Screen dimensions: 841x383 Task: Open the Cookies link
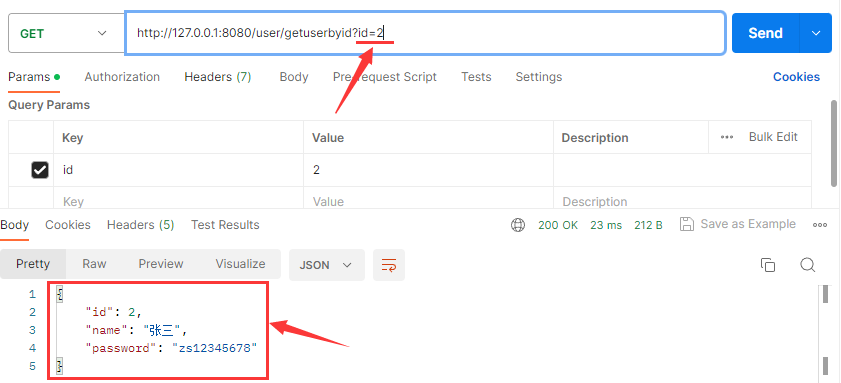796,77
